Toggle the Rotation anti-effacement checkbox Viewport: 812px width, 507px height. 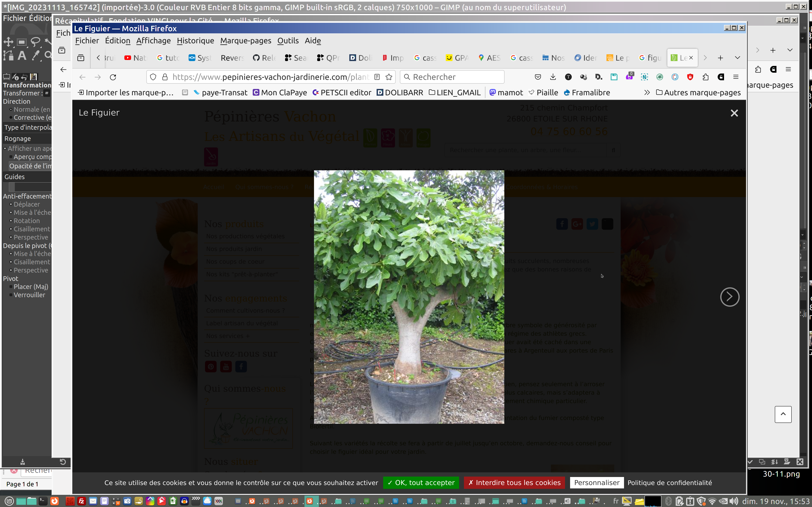tap(11, 221)
